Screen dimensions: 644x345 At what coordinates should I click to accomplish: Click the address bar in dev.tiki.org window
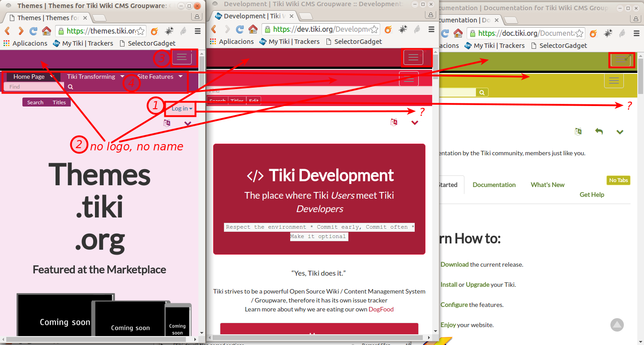pos(321,29)
